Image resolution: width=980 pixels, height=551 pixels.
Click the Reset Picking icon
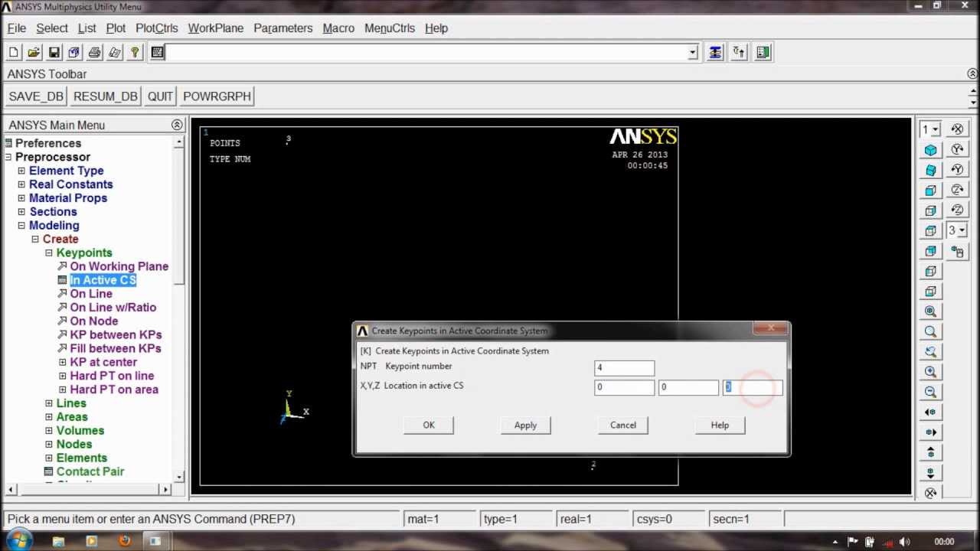(x=739, y=52)
